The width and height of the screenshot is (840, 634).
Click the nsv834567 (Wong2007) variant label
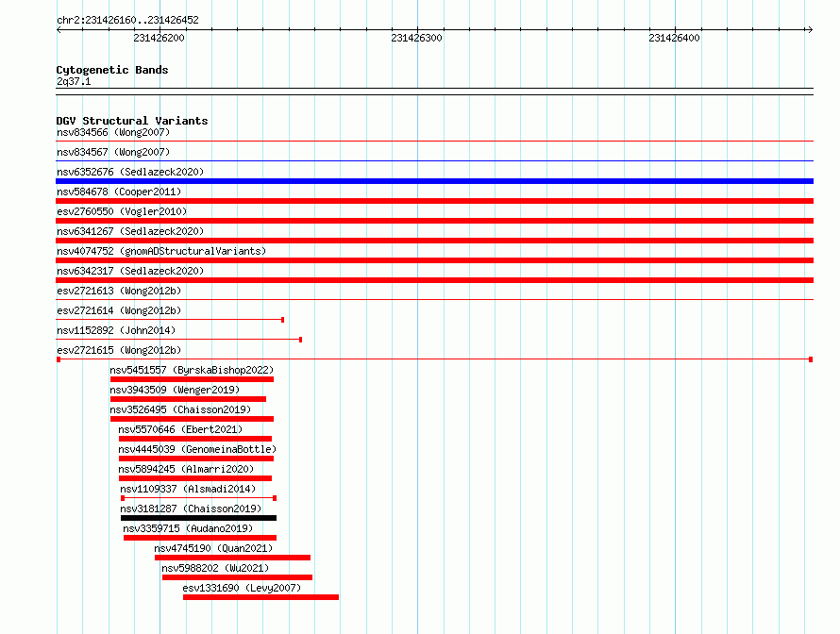click(x=113, y=152)
